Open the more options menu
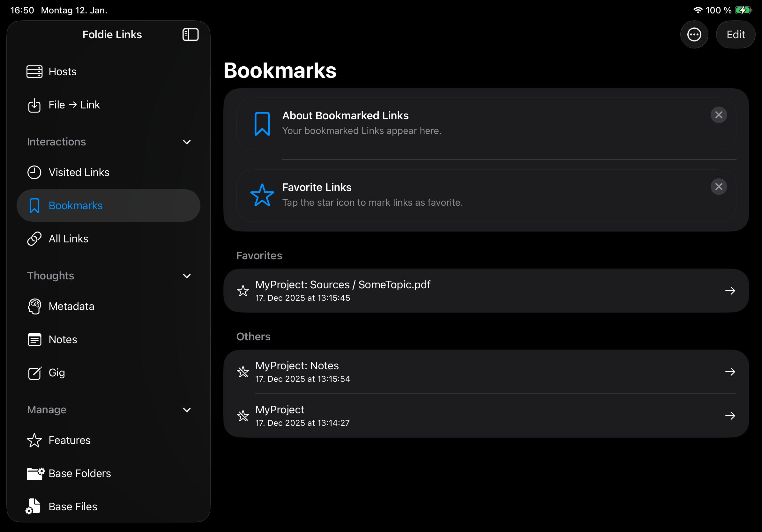This screenshot has width=762, height=532. 694,34
